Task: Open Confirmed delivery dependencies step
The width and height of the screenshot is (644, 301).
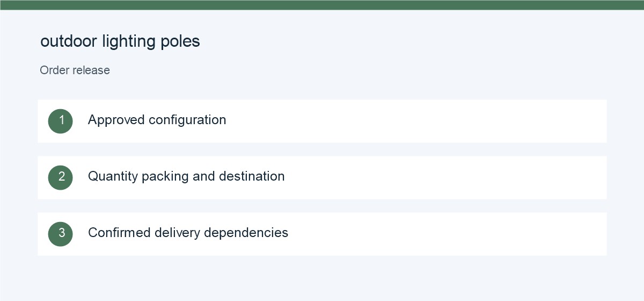Action: (x=322, y=234)
